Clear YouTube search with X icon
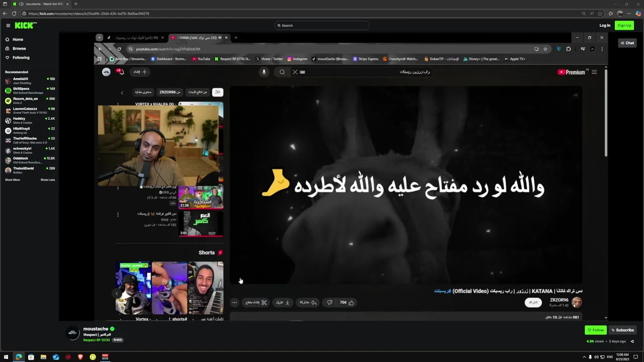 [x=295, y=72]
